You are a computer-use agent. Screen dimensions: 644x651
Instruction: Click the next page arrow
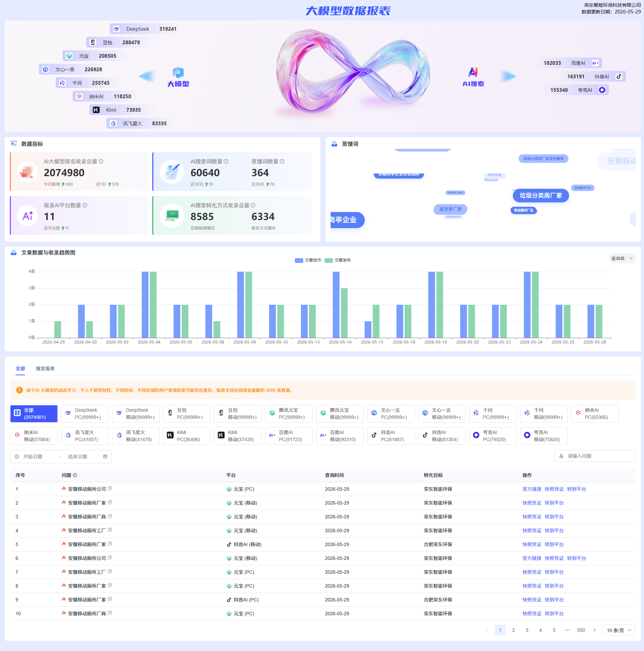594,630
